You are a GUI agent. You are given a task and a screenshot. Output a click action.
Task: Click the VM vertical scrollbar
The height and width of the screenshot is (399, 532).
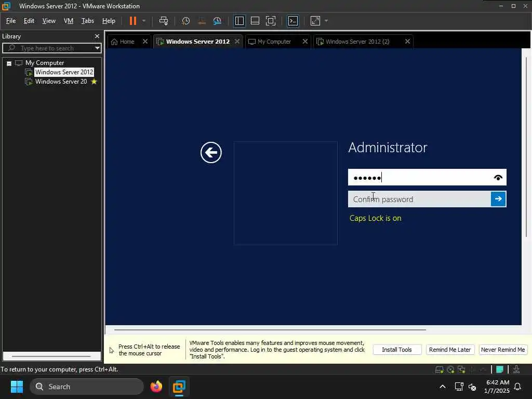(526, 147)
